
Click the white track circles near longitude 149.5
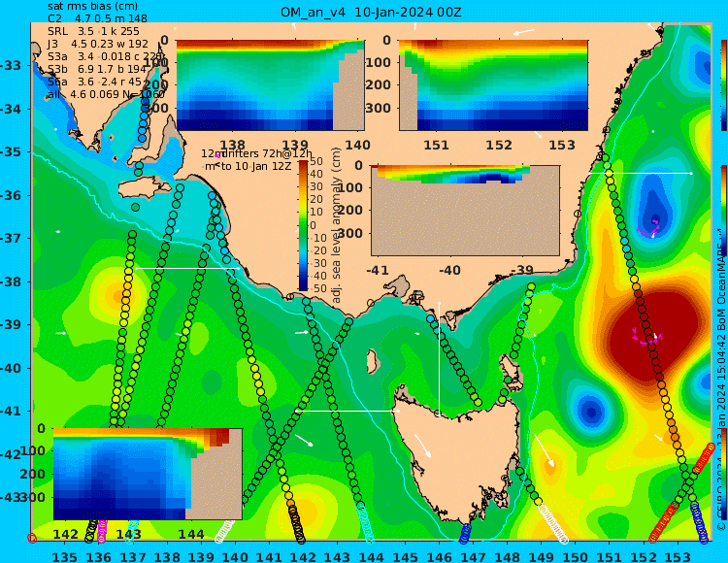pos(552,522)
